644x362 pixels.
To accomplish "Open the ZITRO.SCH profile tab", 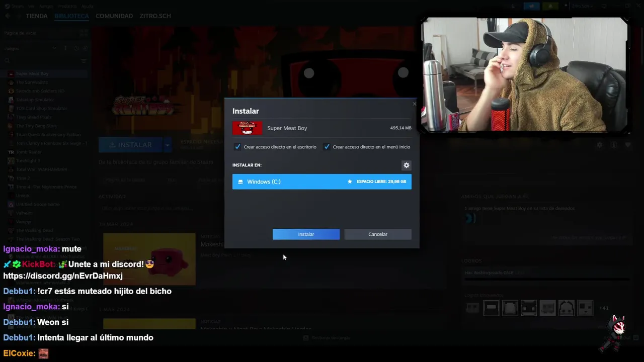I will 155,16.
